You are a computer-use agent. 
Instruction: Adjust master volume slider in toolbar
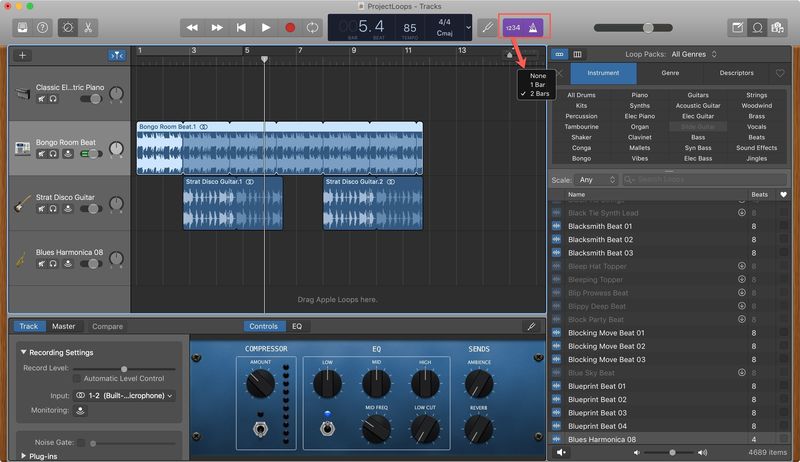point(633,28)
